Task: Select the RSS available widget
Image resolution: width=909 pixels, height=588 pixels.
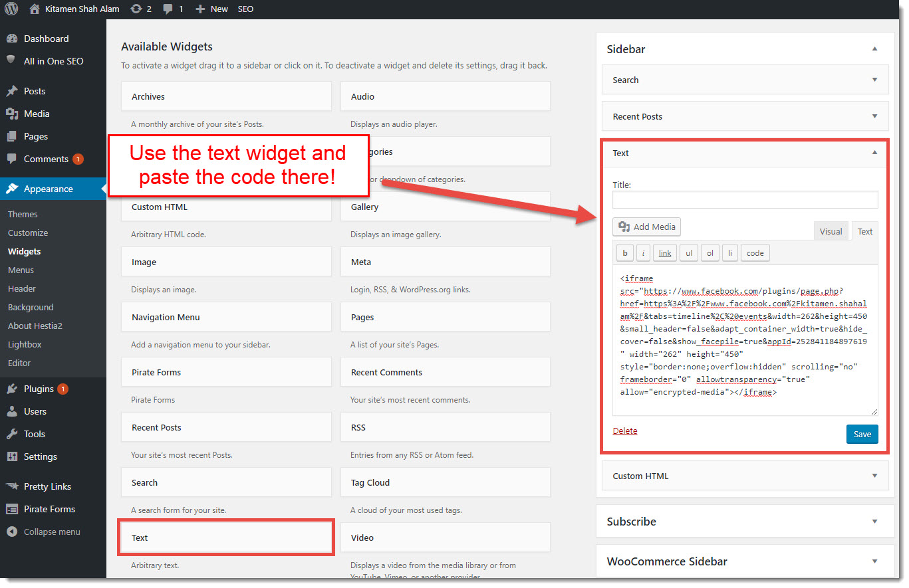Action: click(x=446, y=427)
